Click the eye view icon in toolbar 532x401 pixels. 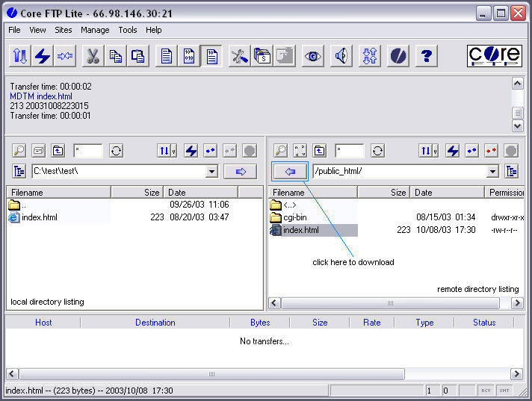(x=313, y=56)
